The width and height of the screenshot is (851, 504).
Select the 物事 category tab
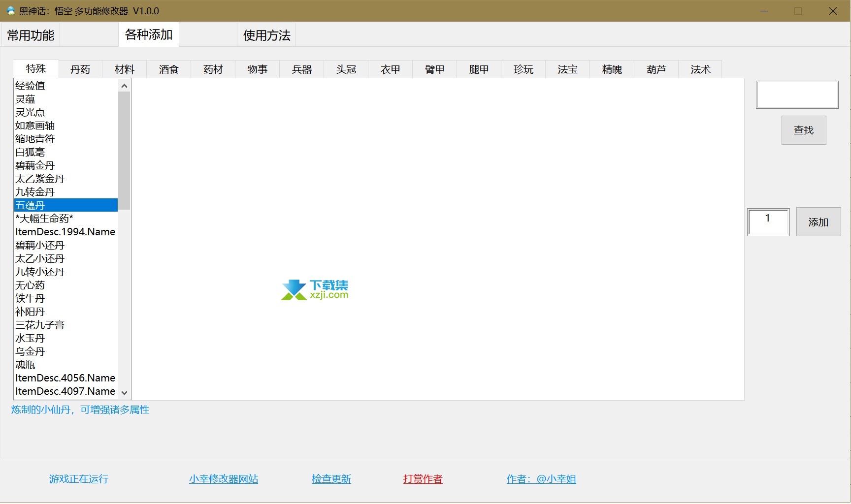[258, 69]
